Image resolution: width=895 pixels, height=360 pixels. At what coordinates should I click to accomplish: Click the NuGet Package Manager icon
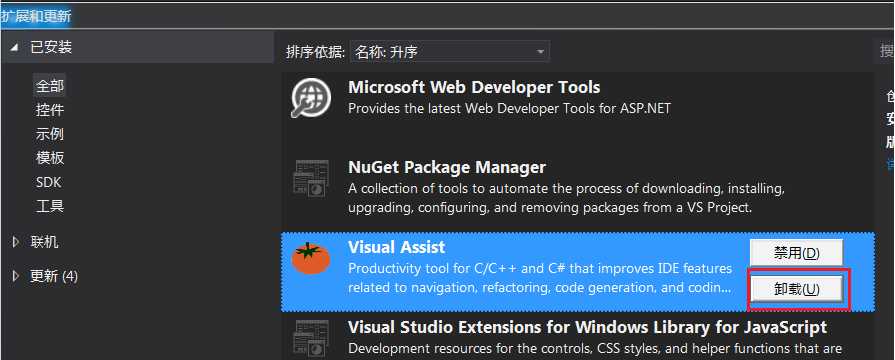point(311,179)
